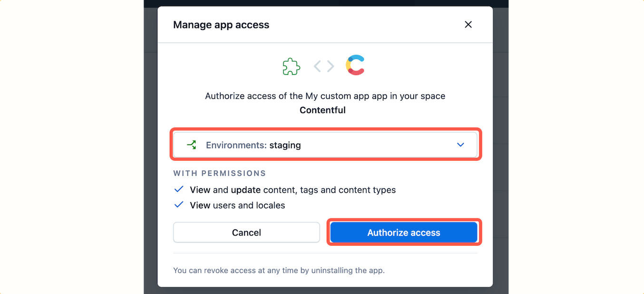644x294 pixels.
Task: Click the colorful Contentful logo
Action: [x=356, y=66]
